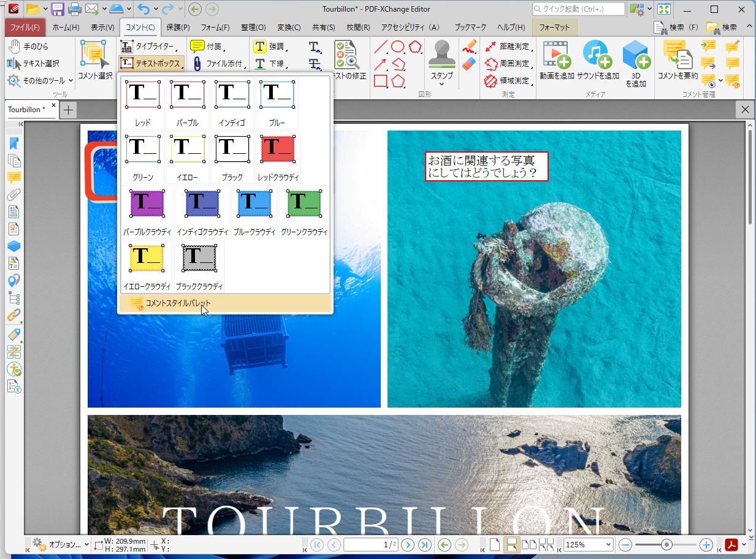Pick the Yellow Cloudy (イエロークラウディ) style
Image resolution: width=756 pixels, height=559 pixels.
(x=147, y=267)
